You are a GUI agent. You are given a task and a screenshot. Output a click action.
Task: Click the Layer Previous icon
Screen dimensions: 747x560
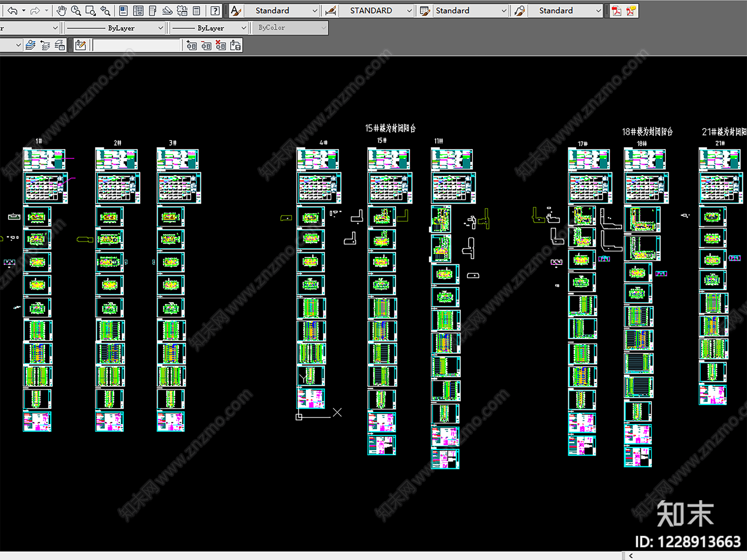45,45
